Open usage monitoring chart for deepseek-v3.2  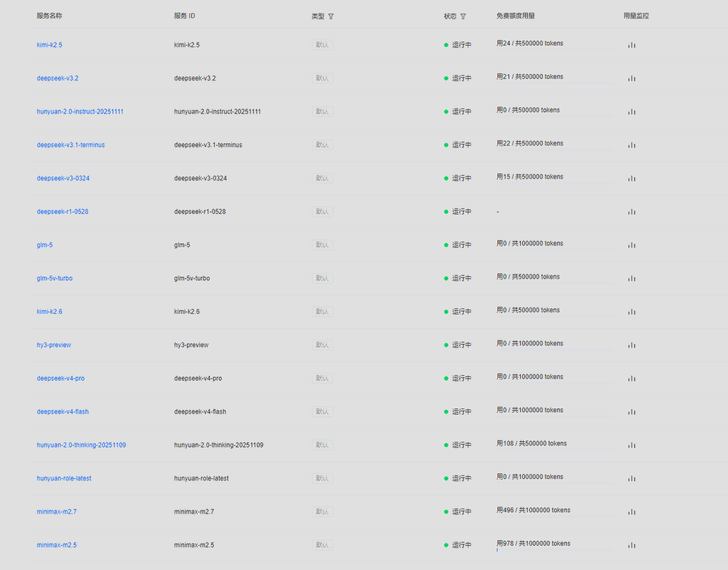tap(632, 78)
